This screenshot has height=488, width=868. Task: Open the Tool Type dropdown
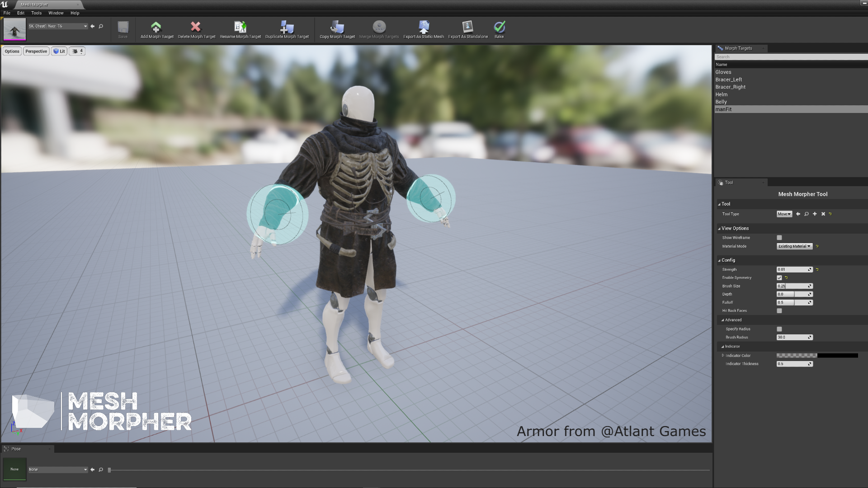(784, 213)
